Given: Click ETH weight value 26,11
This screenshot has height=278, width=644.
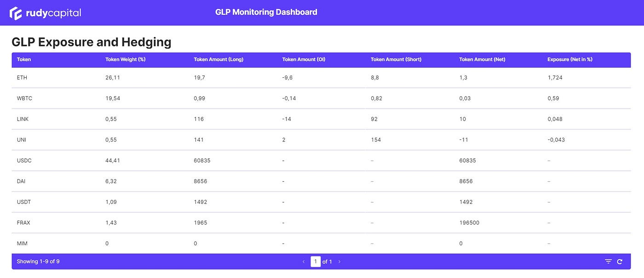Looking at the screenshot, I should coord(113,78).
